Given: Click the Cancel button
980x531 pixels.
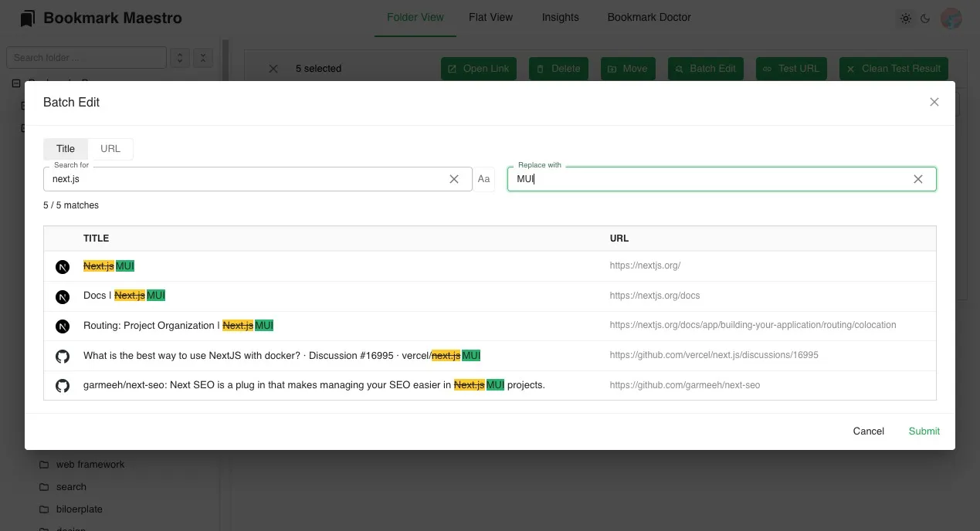Looking at the screenshot, I should tap(868, 431).
